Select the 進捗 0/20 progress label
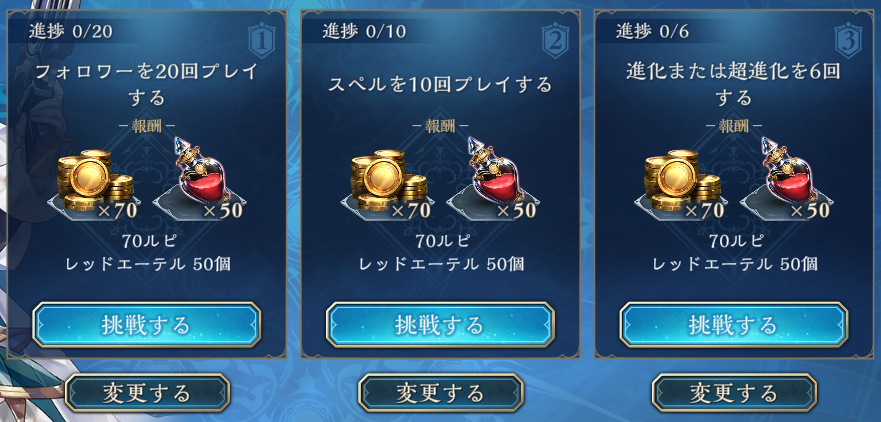The width and height of the screenshot is (881, 422). coord(71,31)
